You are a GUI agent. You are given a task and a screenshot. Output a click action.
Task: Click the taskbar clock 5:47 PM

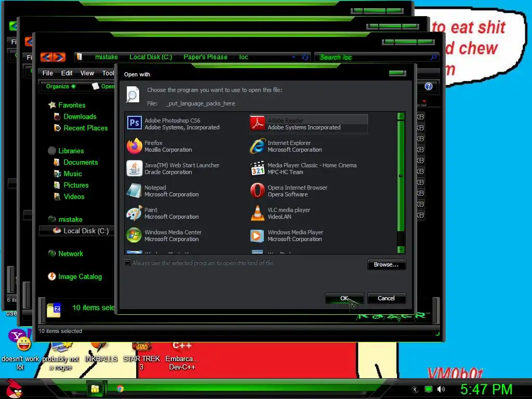(486, 389)
